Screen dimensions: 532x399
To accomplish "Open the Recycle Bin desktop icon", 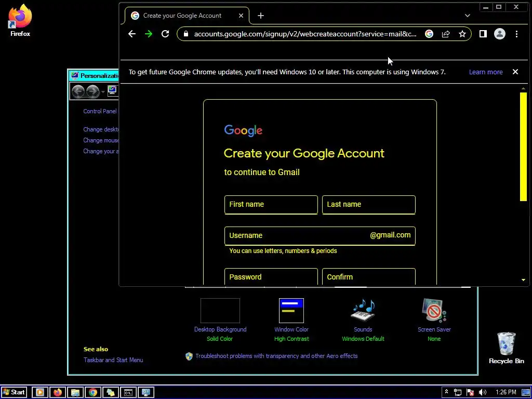I will pyautogui.click(x=506, y=348).
